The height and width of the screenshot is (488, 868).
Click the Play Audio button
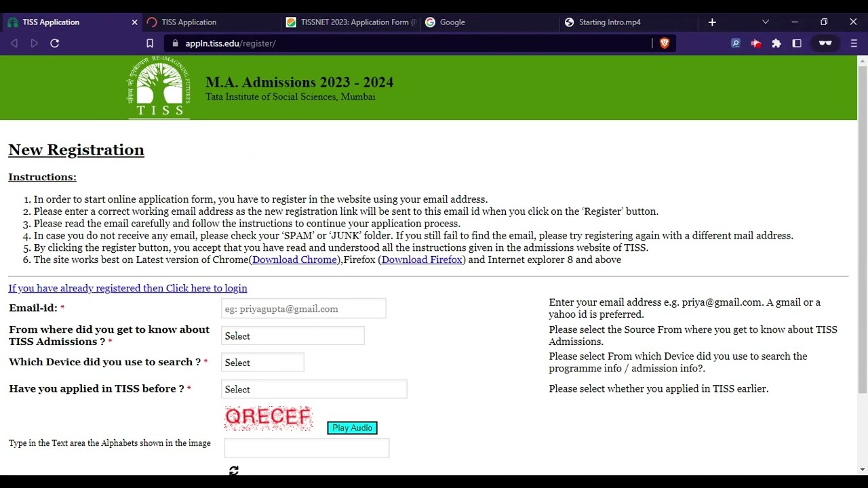352,428
